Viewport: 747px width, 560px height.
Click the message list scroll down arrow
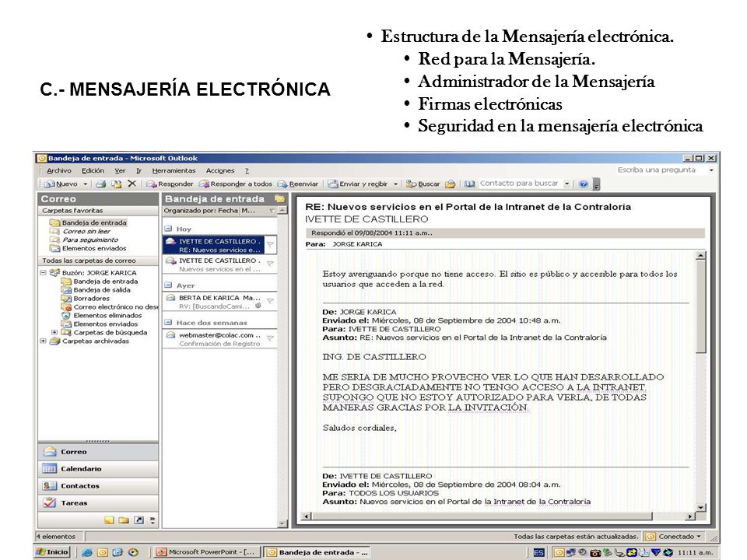[282, 523]
